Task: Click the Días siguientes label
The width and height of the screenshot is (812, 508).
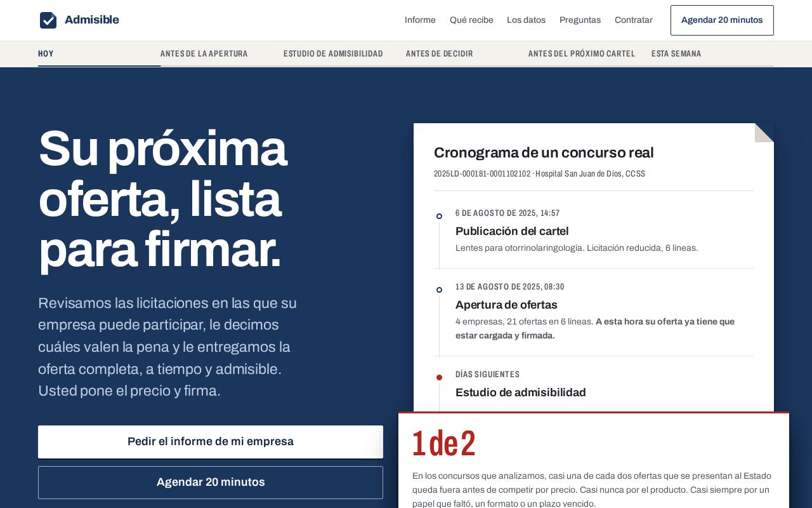Action: [487, 375]
